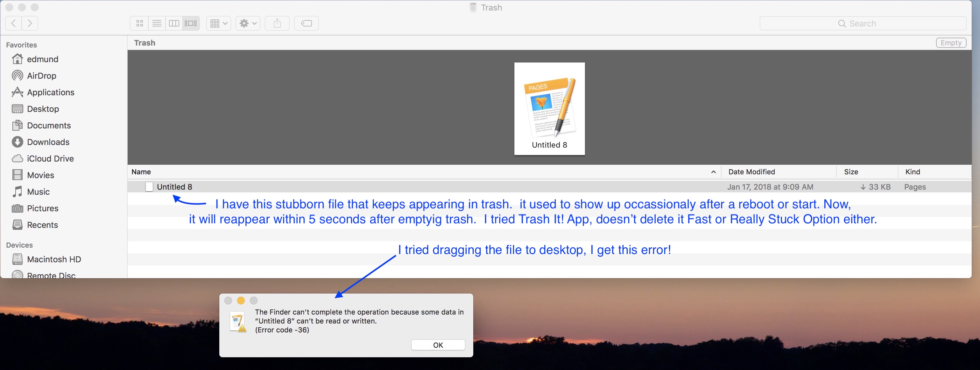Viewport: 980px width, 370px height.
Task: Sort by Size column header
Action: pos(851,172)
